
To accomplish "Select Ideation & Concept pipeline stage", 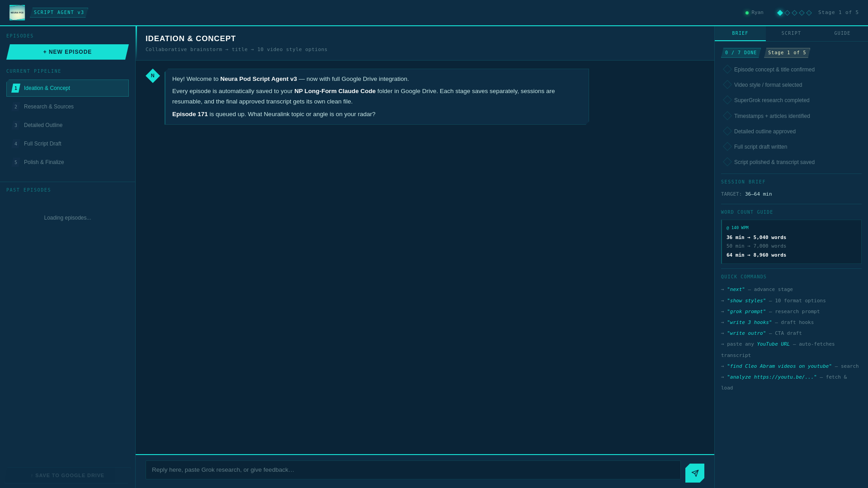I will pyautogui.click(x=67, y=88).
